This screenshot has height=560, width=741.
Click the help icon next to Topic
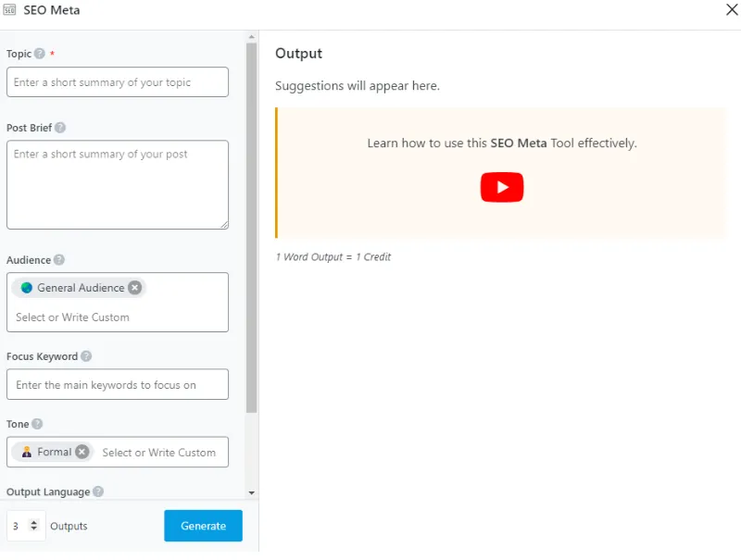[x=40, y=54]
